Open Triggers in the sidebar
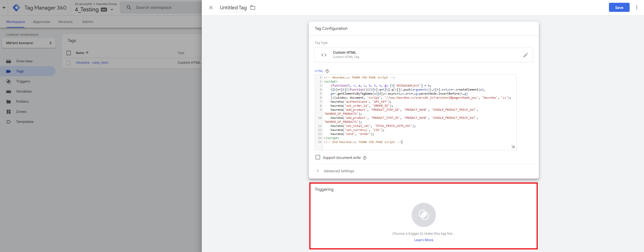This screenshot has width=644, height=252. tap(23, 81)
